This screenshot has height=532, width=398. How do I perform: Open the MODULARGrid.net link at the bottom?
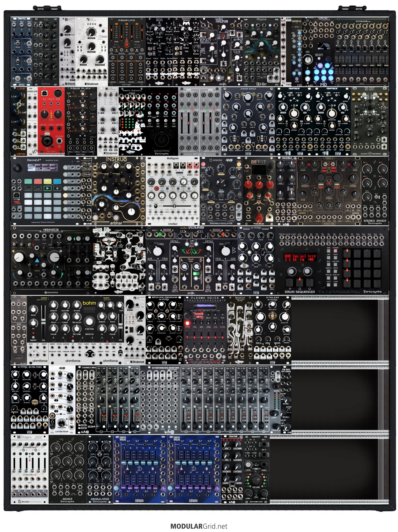(199, 526)
